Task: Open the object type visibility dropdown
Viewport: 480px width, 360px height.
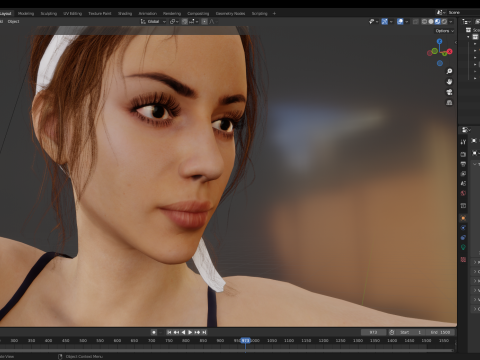Action: click(x=374, y=21)
